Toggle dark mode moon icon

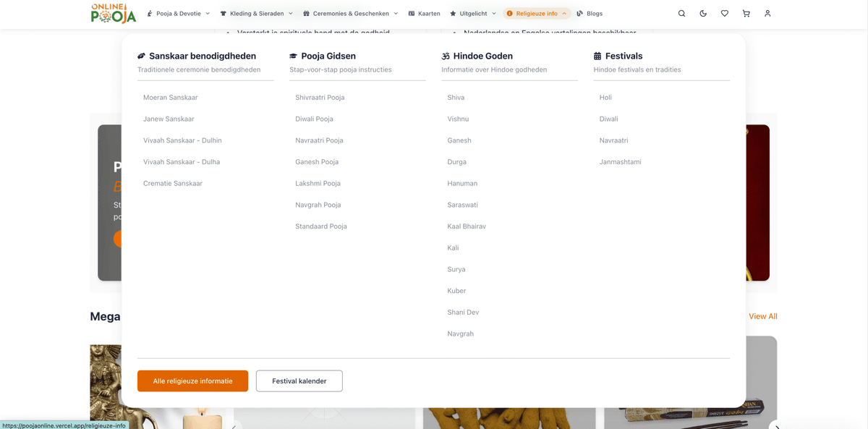703,14
